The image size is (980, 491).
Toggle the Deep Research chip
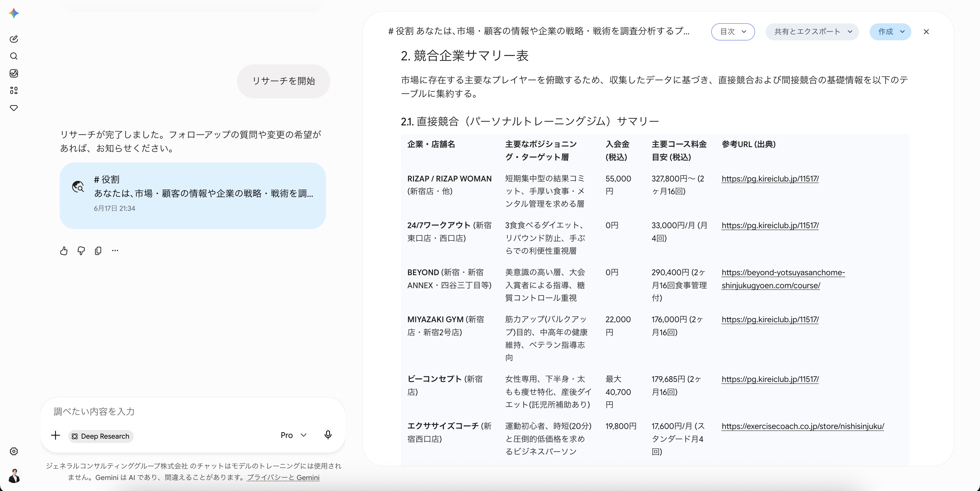click(x=101, y=436)
